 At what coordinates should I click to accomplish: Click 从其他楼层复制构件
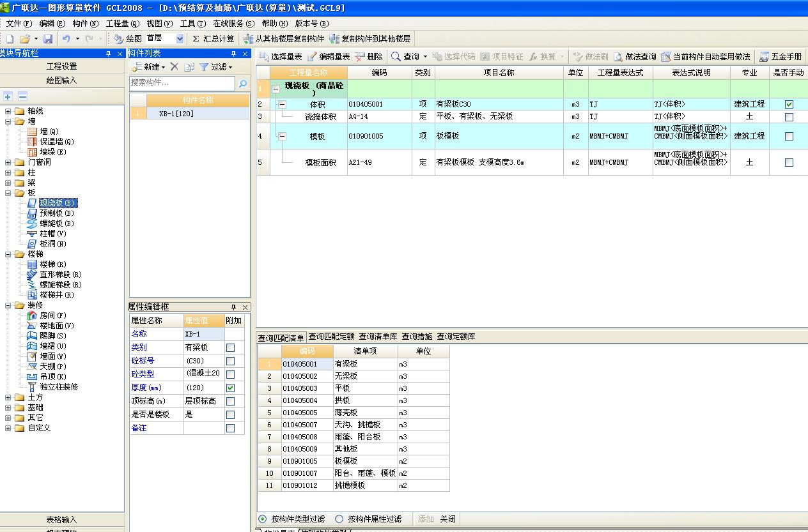[x=284, y=39]
